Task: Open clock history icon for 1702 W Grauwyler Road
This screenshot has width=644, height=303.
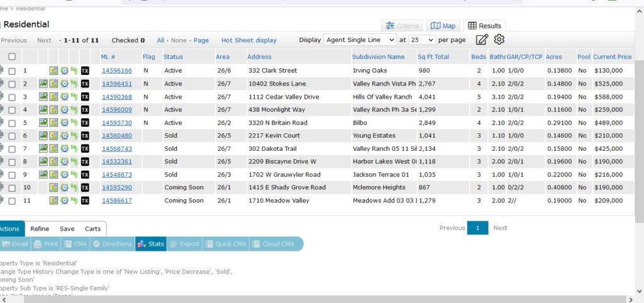Action: pos(64,175)
